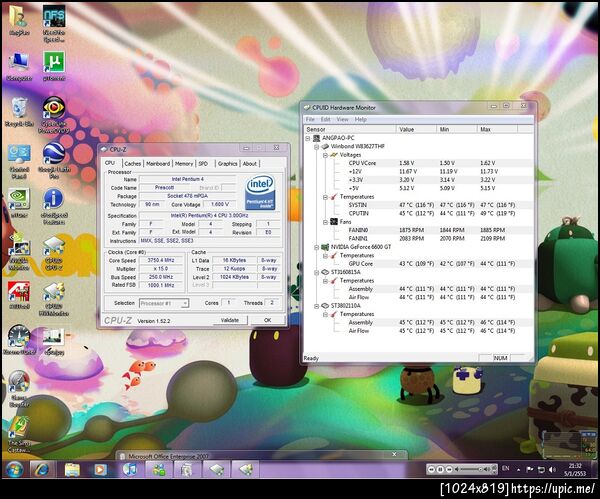The image size is (600, 499).
Task: Open iTunes from the taskbar
Action: 130,469
